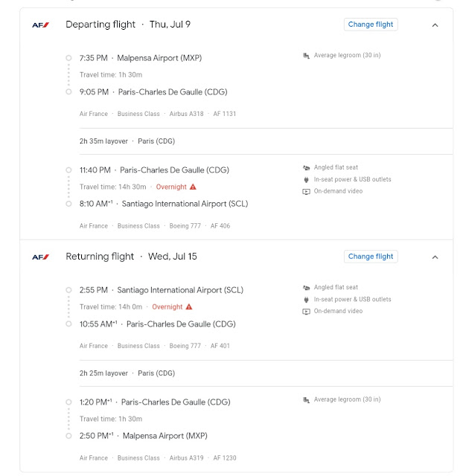Collapse the Departing flight details chevron
The height and width of the screenshot is (476, 466).
coord(435,25)
